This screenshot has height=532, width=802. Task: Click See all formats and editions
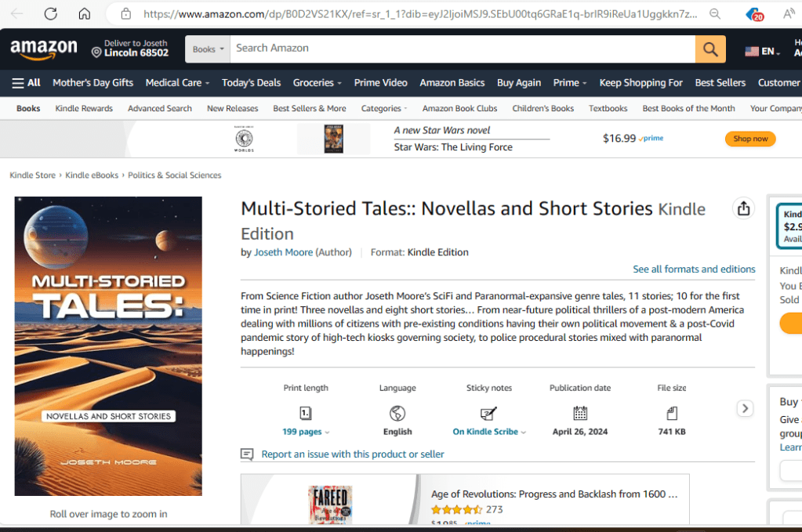click(x=694, y=270)
